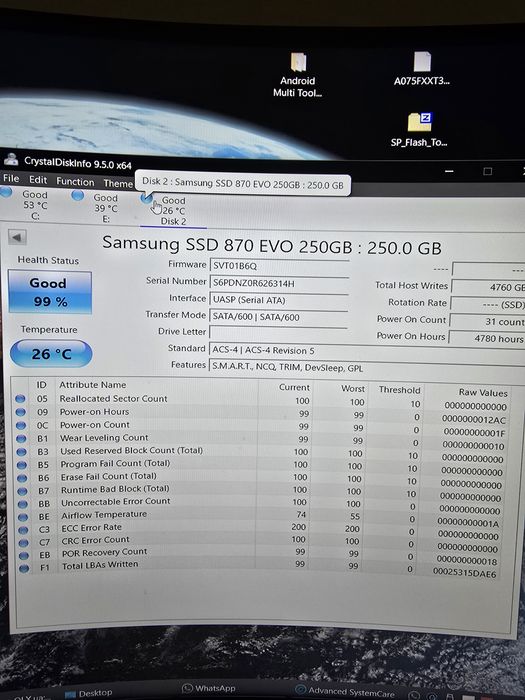Click the previous disk arrow button
Image resolution: width=525 pixels, height=700 pixels.
click(17, 237)
